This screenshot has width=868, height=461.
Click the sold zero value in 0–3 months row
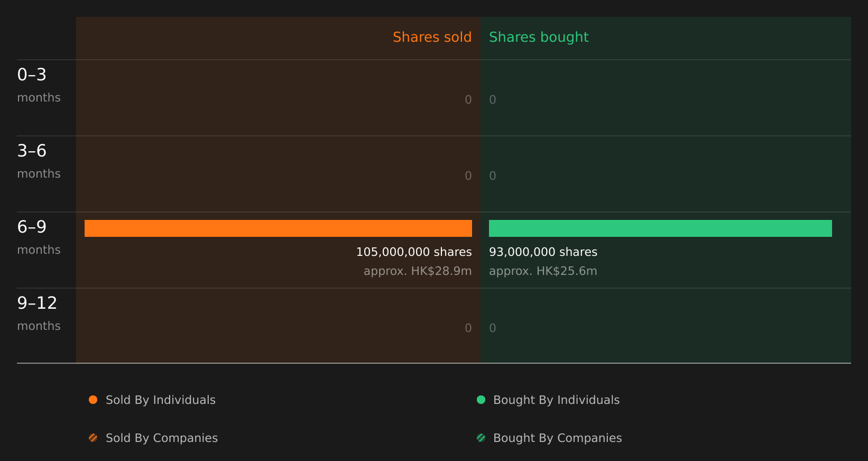(x=468, y=100)
